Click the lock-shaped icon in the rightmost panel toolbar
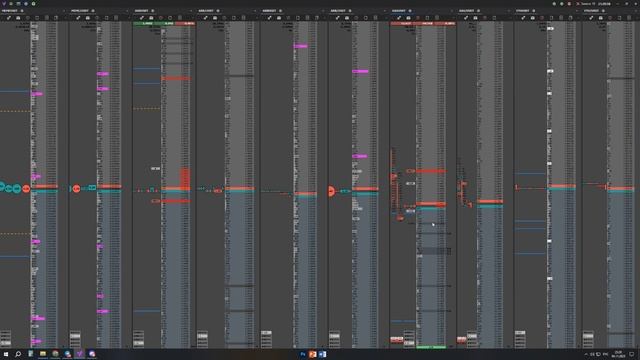Image resolution: width=640 pixels, height=360 pixels. coord(600,18)
